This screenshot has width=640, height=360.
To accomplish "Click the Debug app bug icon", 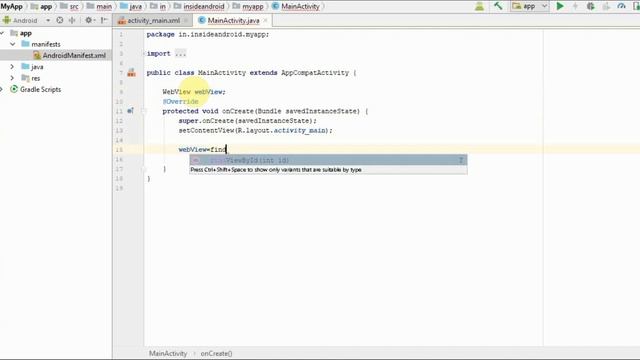I will [591, 6].
